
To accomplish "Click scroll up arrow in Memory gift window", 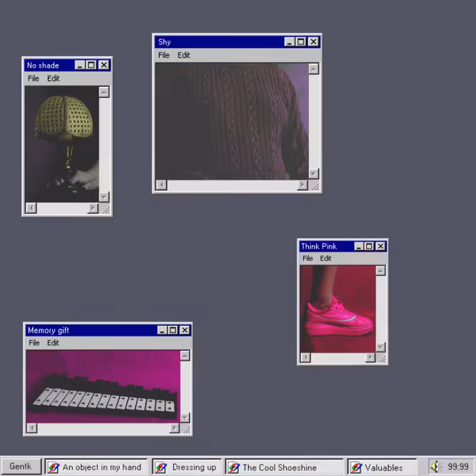I will pos(185,355).
